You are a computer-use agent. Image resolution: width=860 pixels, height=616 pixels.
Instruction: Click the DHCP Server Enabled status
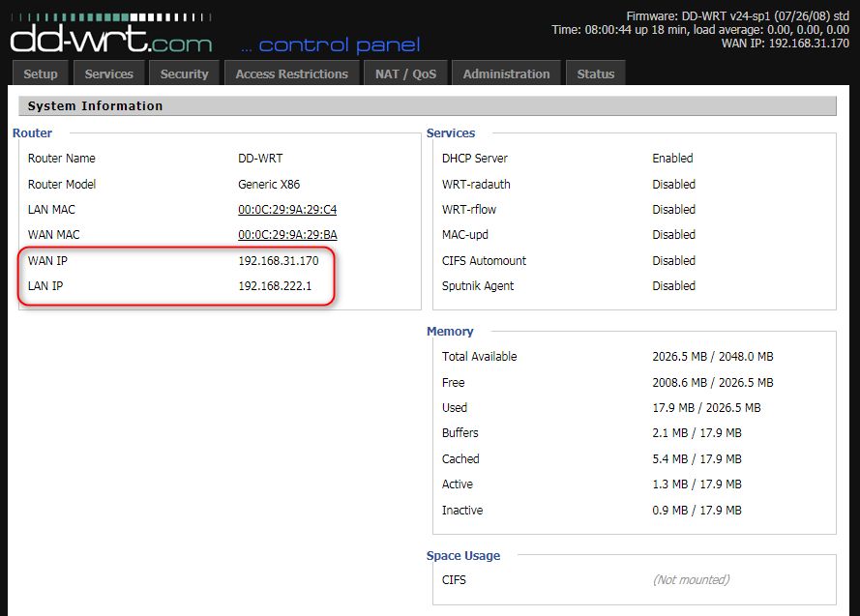tap(673, 158)
